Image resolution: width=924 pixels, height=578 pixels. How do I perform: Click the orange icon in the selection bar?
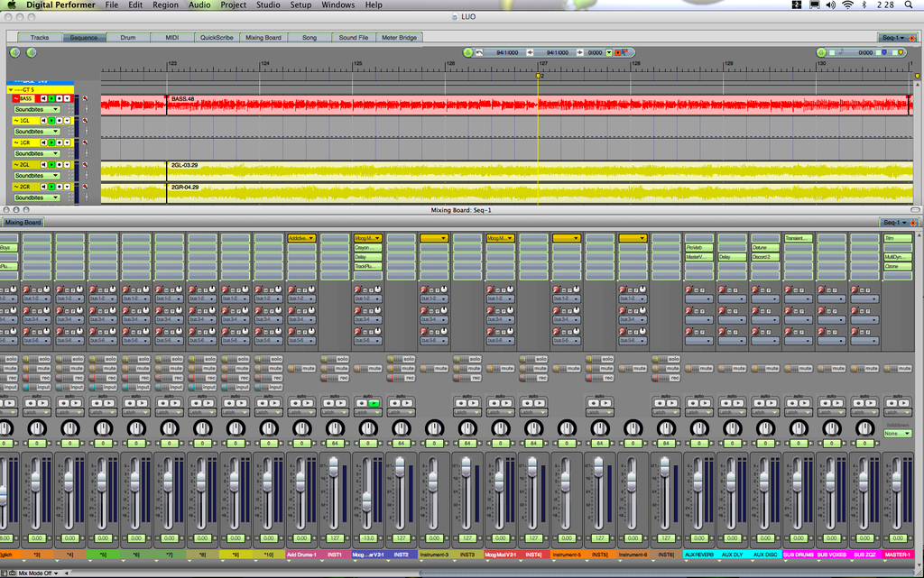617,52
